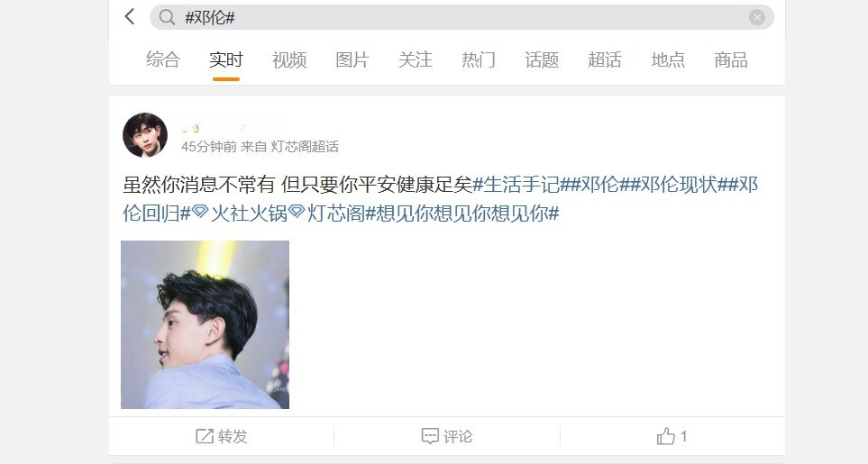Repost using the 转发 share icon

coord(205,436)
